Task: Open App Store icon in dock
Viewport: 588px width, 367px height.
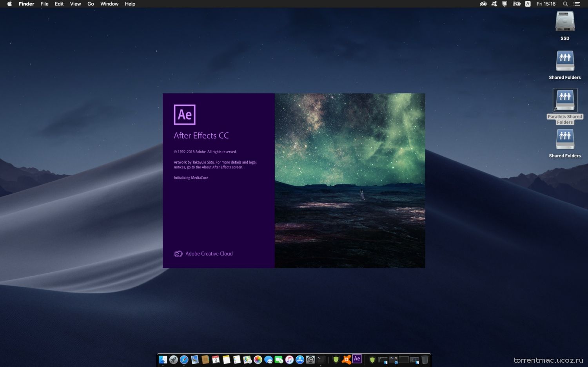Action: tap(300, 360)
